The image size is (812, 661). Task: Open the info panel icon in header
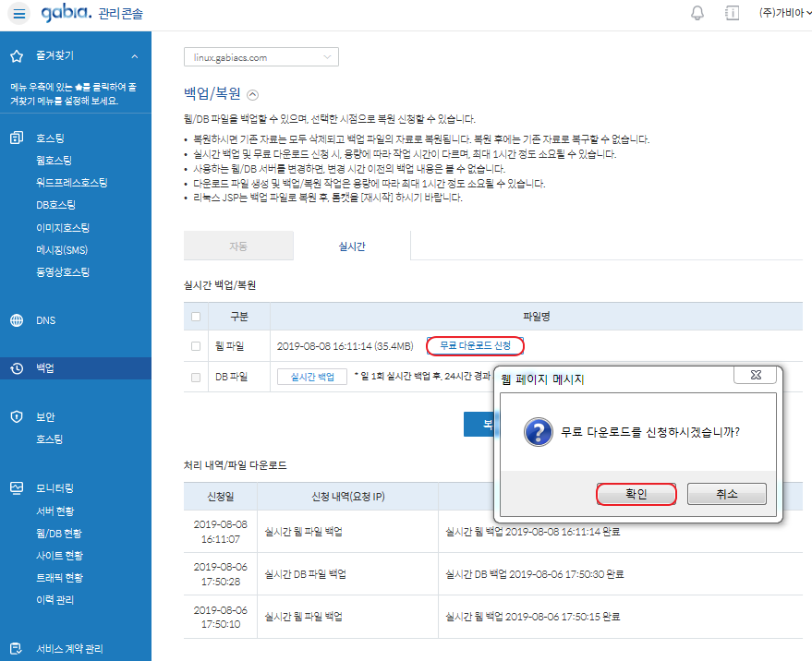(733, 13)
